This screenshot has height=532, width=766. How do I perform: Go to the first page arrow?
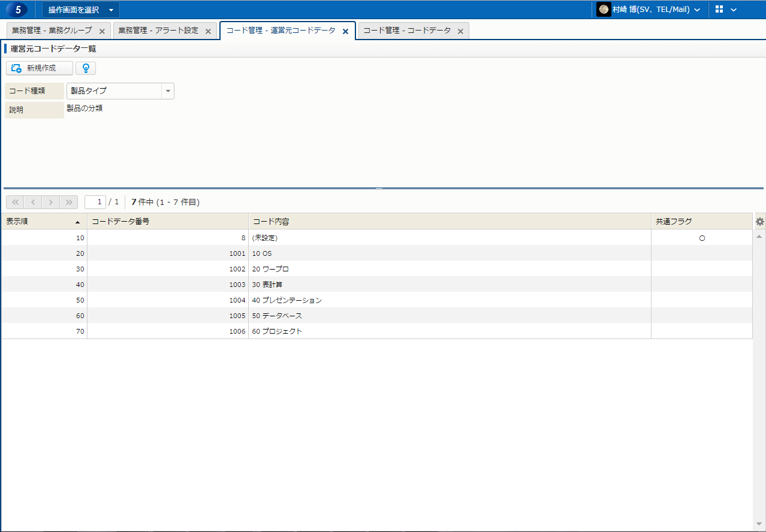tap(15, 202)
